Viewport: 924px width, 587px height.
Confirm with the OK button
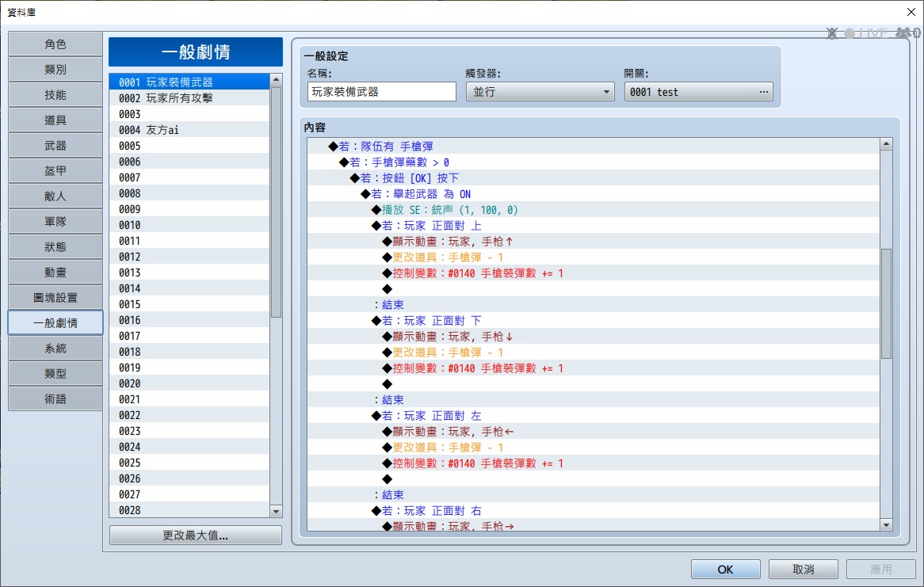tap(725, 570)
